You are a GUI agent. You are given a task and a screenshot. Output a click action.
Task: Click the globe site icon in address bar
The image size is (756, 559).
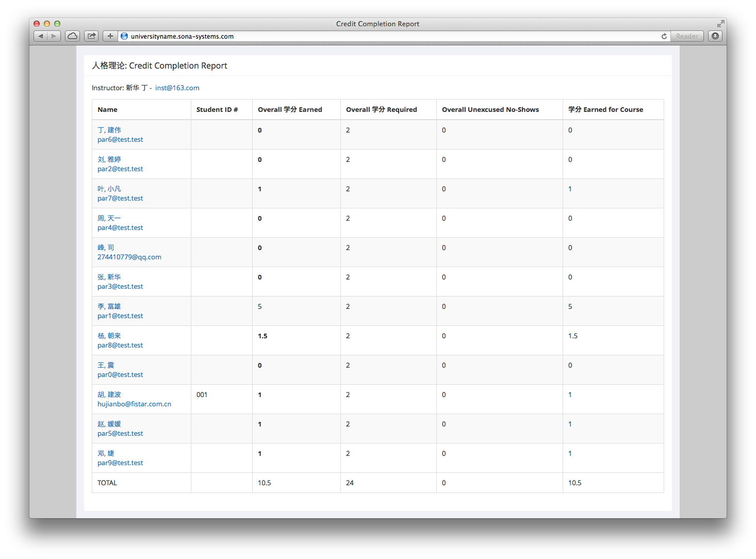pyautogui.click(x=124, y=36)
